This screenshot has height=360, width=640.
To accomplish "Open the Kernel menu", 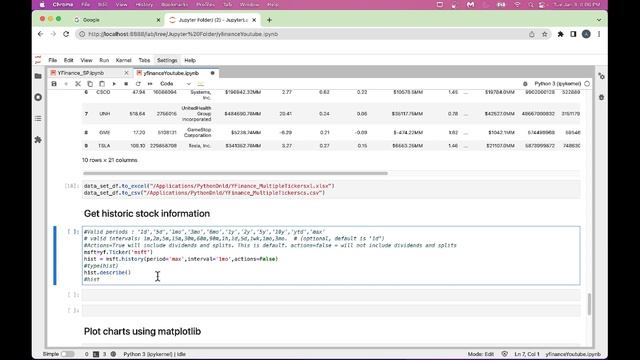I will [123, 60].
